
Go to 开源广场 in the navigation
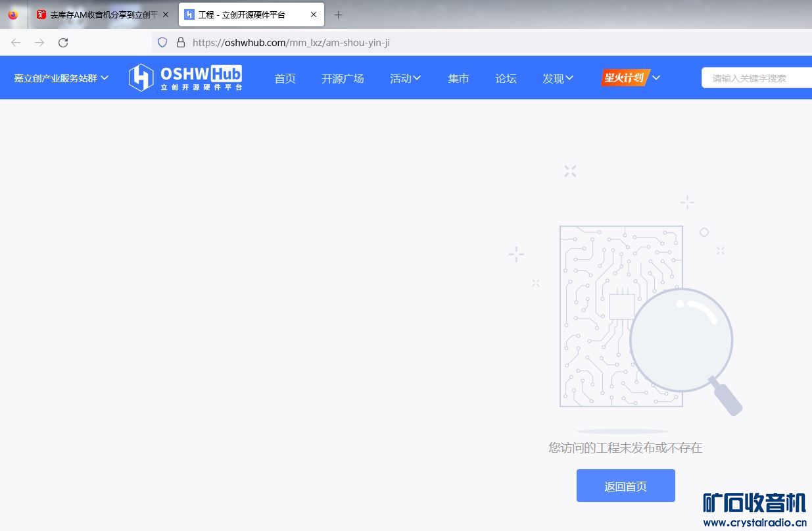coord(343,78)
